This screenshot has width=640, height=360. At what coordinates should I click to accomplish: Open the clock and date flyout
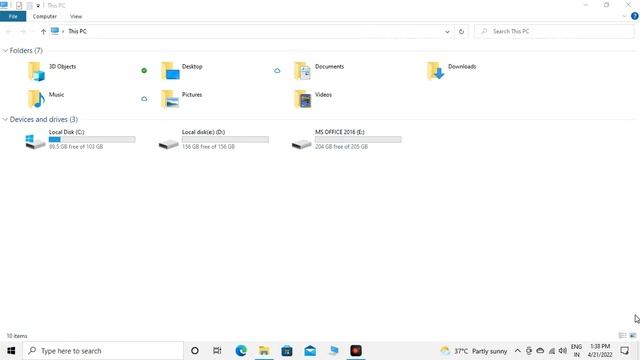(600, 351)
